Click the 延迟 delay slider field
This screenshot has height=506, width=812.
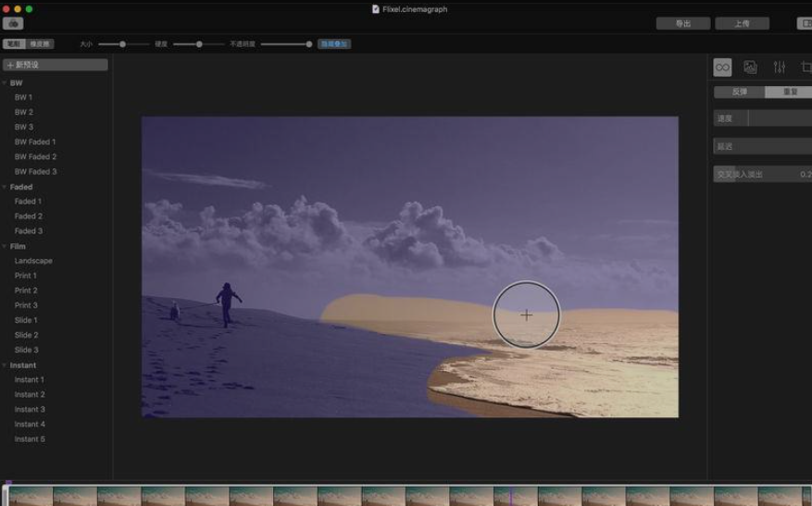pyautogui.click(x=763, y=146)
